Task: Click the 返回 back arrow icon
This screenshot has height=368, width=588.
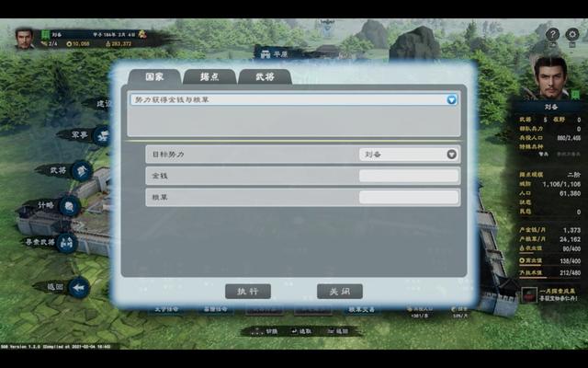Action: click(x=78, y=287)
